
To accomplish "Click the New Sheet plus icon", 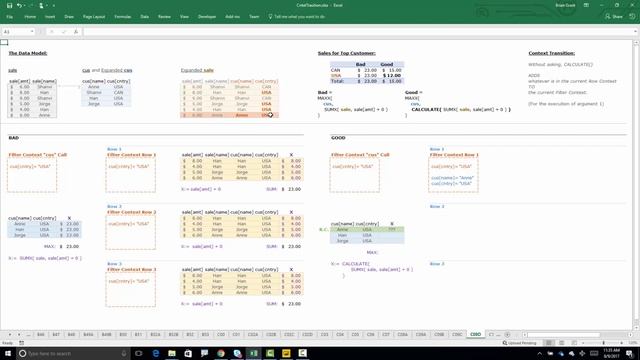I will 507,334.
